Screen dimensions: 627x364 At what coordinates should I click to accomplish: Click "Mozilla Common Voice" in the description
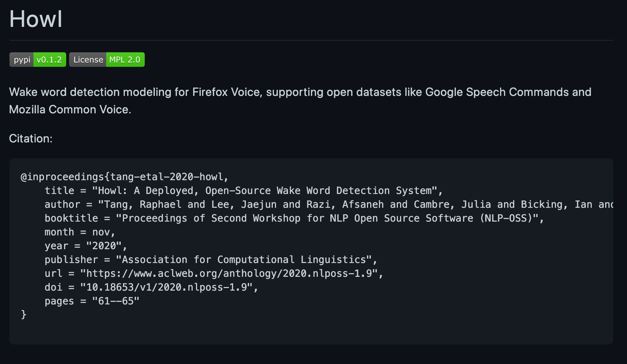(69, 109)
